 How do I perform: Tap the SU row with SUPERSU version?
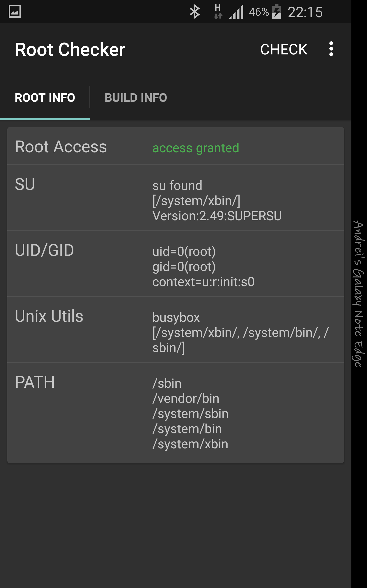[x=176, y=198]
